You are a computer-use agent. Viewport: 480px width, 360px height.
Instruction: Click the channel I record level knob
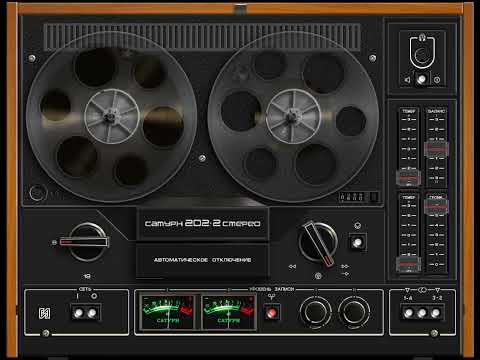coord(315,312)
